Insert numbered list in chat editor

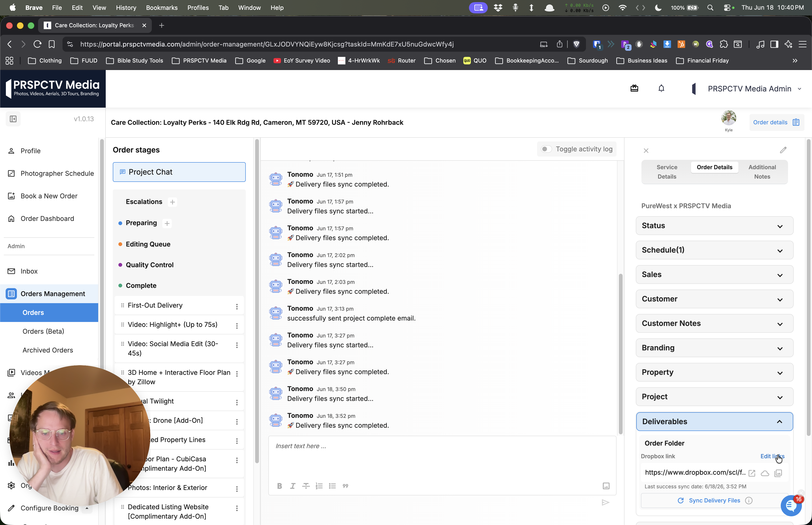[x=319, y=486]
